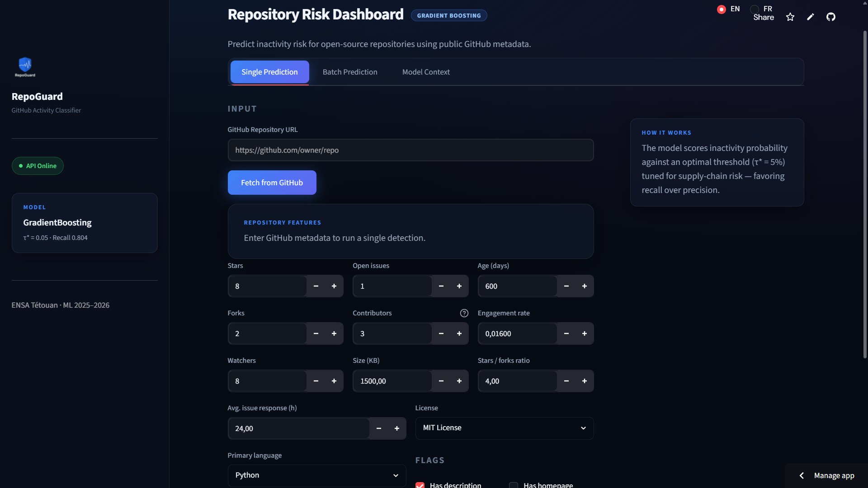868x488 pixels.
Task: Increase the Contributors value
Action: coord(459,333)
